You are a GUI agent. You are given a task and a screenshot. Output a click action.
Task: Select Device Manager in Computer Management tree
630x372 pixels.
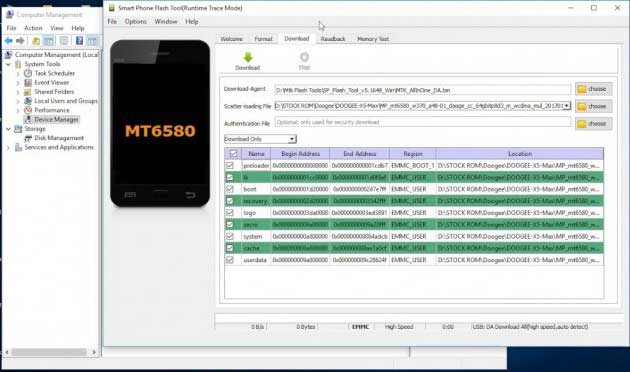click(x=56, y=119)
